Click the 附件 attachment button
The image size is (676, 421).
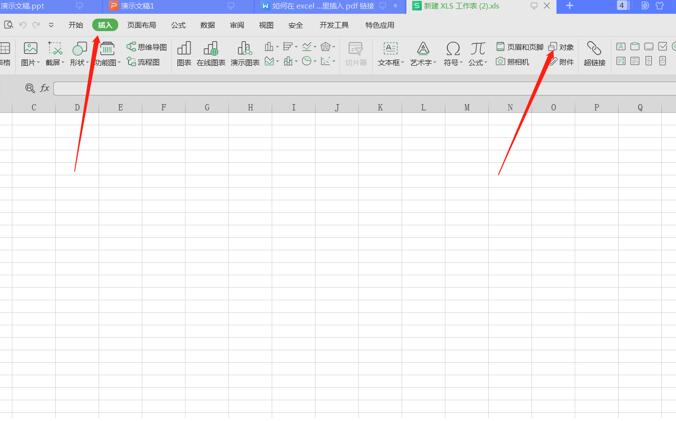[x=562, y=62]
